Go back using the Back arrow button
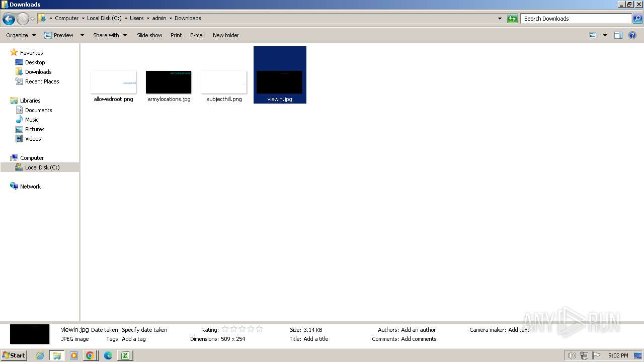644x362 pixels. 9,19
